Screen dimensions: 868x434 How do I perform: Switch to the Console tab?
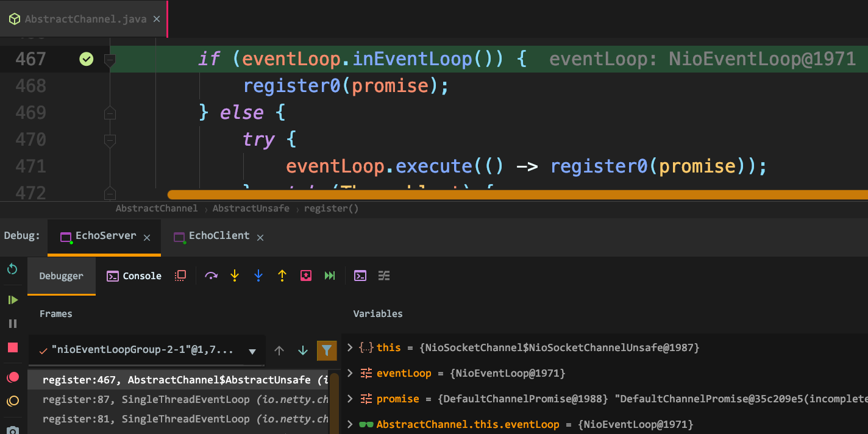pyautogui.click(x=134, y=276)
